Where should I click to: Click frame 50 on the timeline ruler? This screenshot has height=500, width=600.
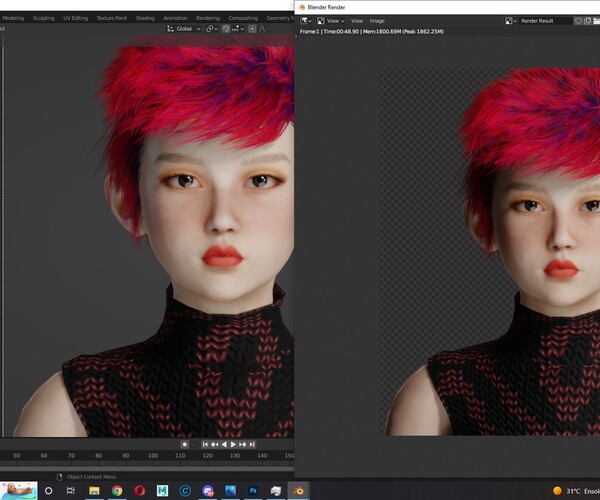(x=16, y=456)
